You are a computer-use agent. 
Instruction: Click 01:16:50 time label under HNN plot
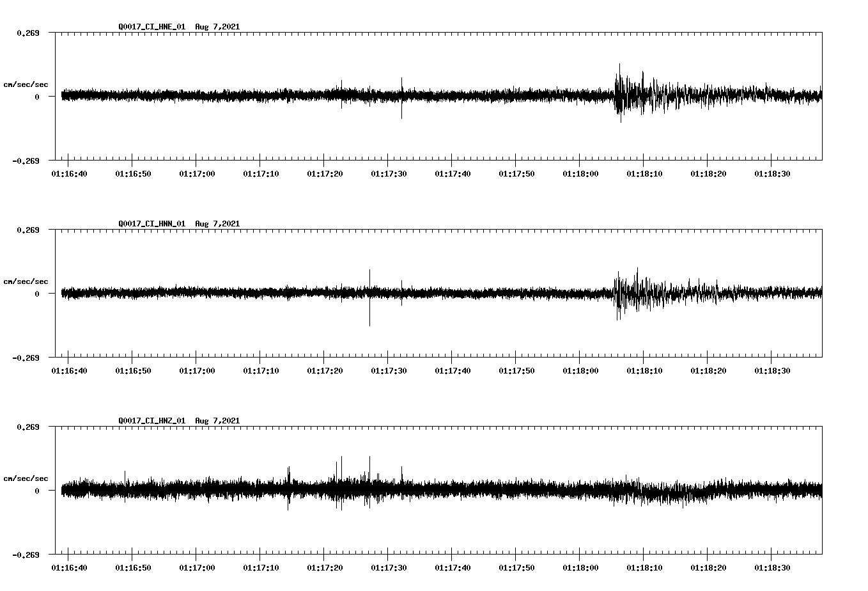133,371
